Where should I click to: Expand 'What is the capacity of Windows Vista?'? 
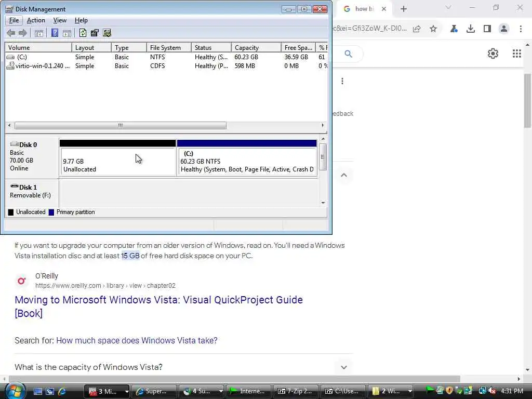(344, 367)
